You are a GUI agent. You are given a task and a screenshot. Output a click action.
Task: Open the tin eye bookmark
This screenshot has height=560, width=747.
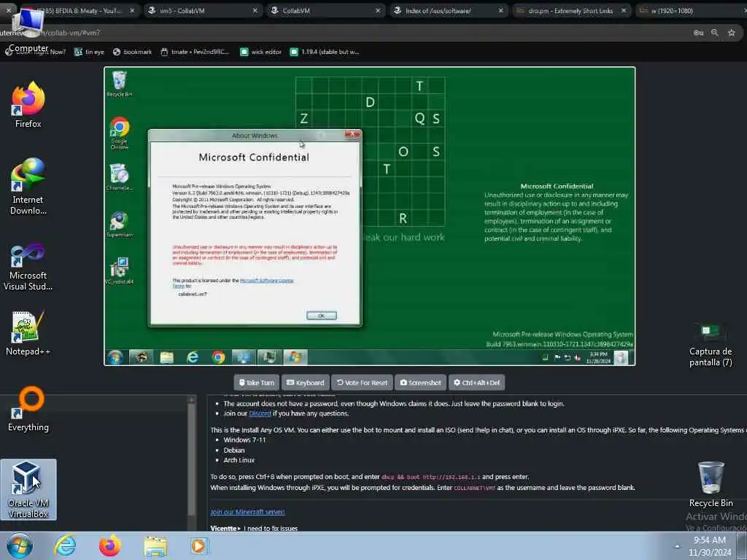(x=90, y=52)
